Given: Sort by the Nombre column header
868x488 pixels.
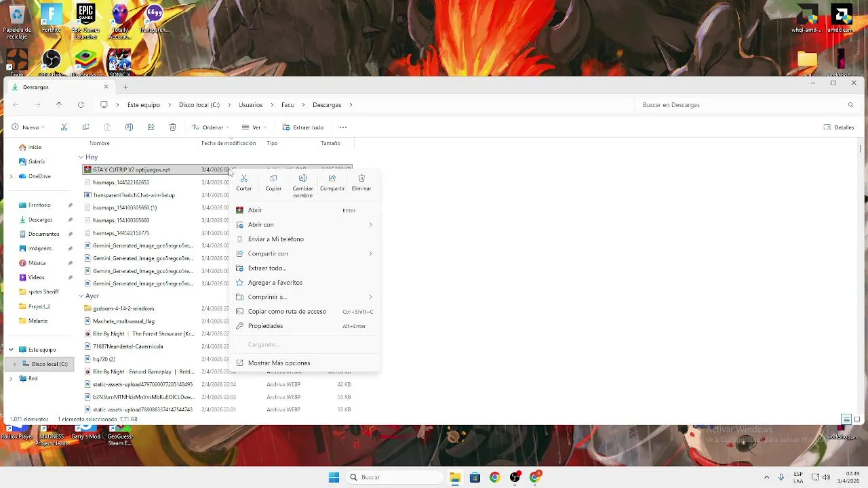Looking at the screenshot, I should tap(99, 144).
